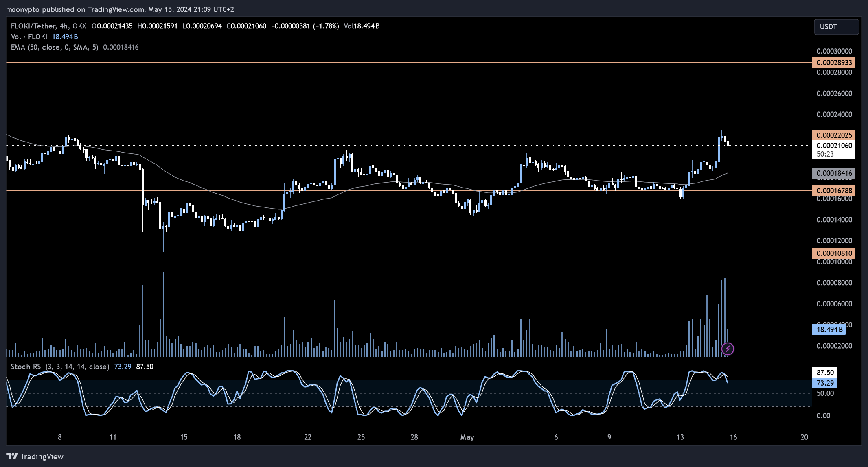Click the '16' date label on time axis

(x=733, y=437)
